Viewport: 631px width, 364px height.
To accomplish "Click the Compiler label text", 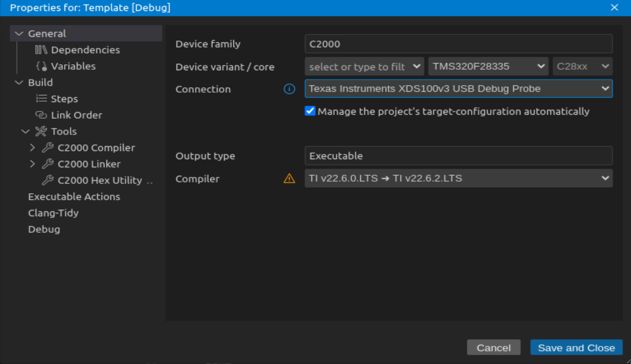I will (x=198, y=178).
